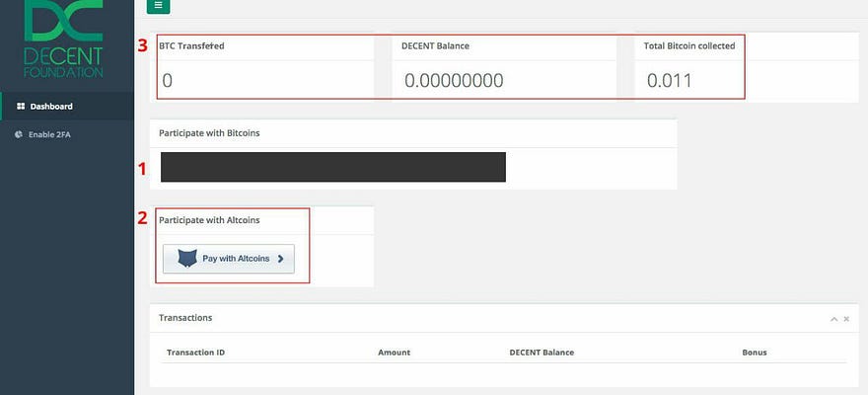The width and height of the screenshot is (868, 395).
Task: Click the Participate with Bitcoins heading
Action: [209, 133]
